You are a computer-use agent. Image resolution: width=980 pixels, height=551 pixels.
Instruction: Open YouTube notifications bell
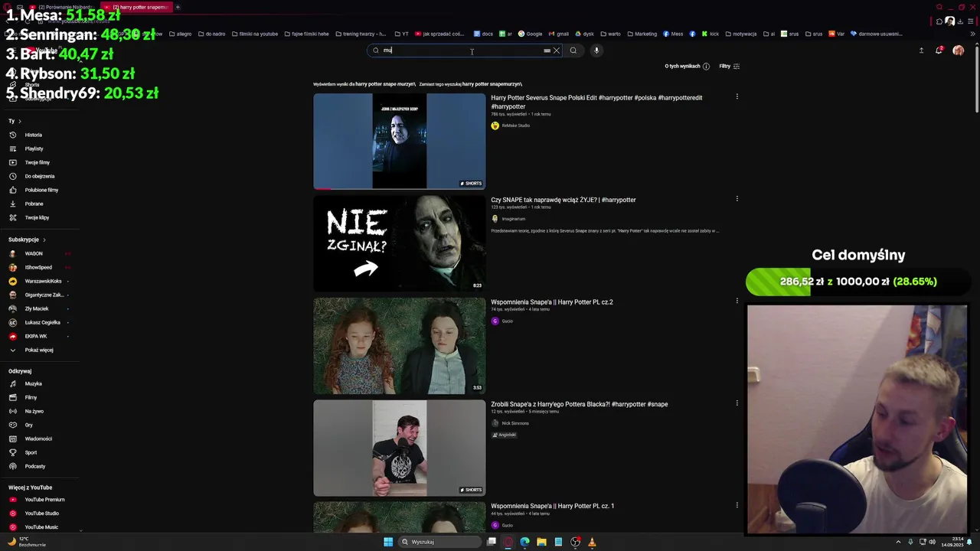[939, 51]
